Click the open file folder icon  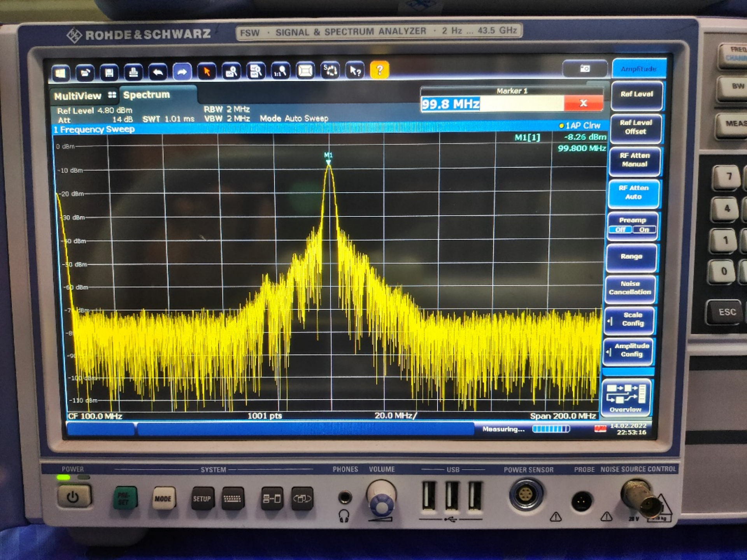pyautogui.click(x=85, y=73)
